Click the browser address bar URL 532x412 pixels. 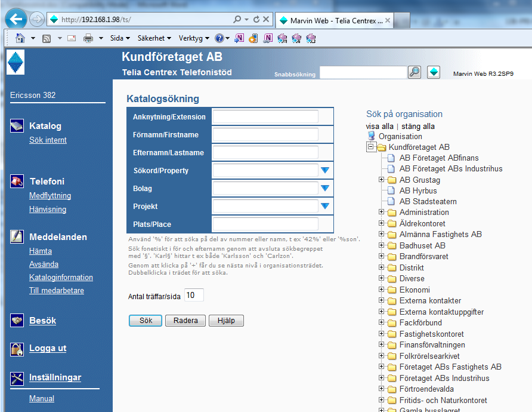coord(96,20)
